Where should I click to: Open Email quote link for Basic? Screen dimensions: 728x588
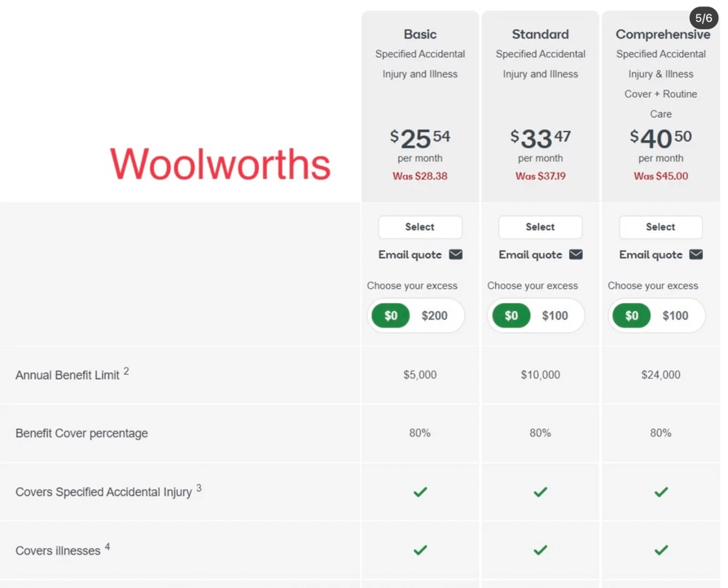click(x=410, y=255)
